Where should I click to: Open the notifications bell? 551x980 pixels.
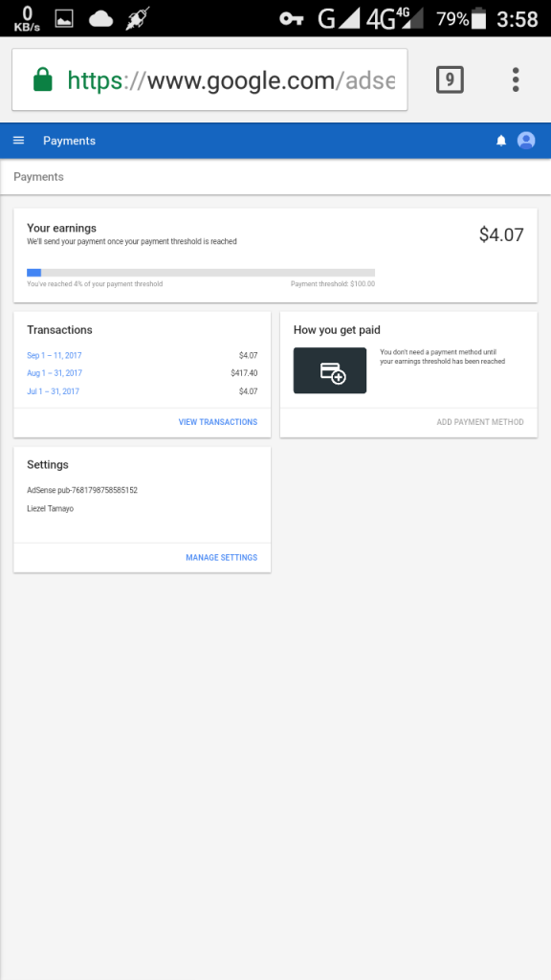pyautogui.click(x=501, y=142)
